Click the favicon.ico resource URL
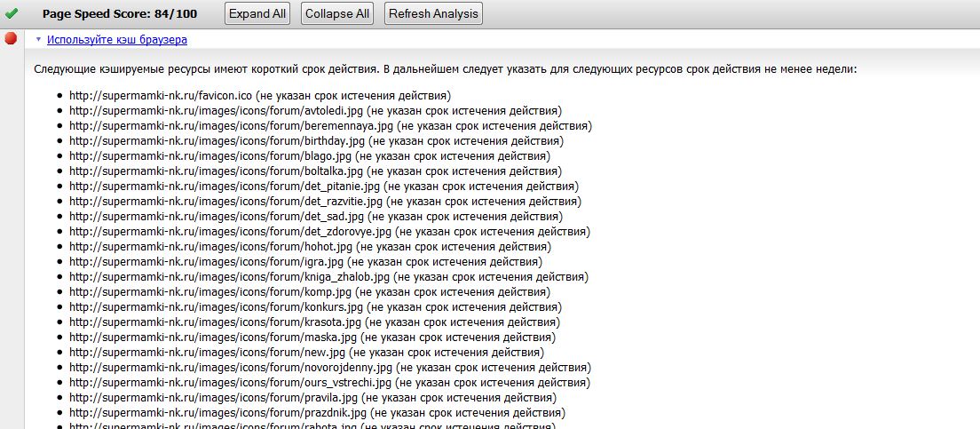The image size is (980, 429). 160,96
